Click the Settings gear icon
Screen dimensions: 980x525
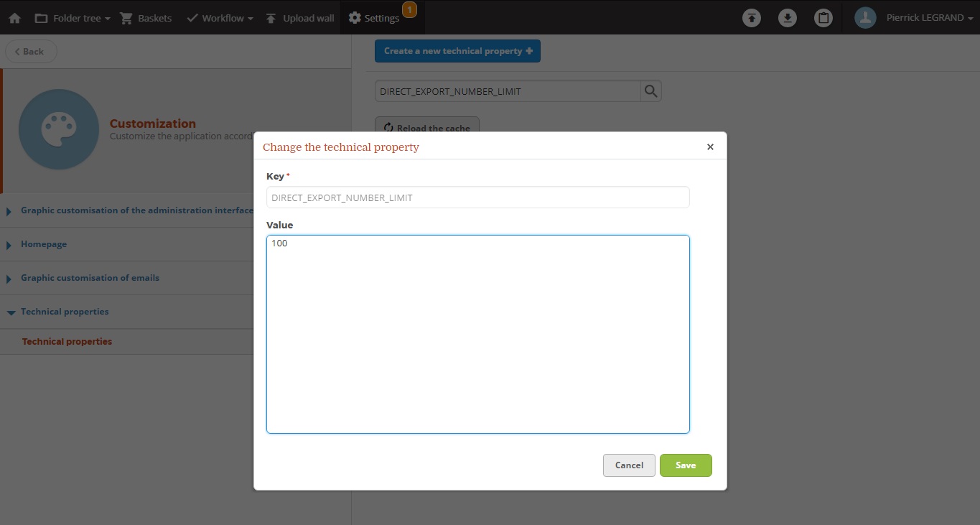[x=355, y=18]
